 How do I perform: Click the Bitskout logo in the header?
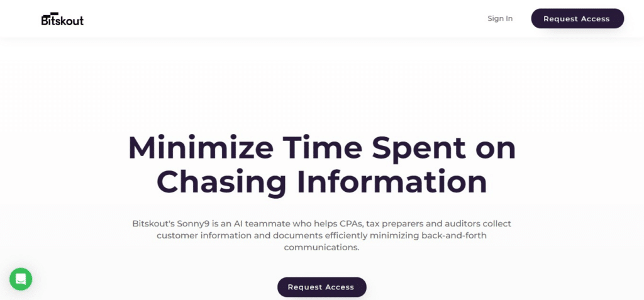click(x=62, y=19)
